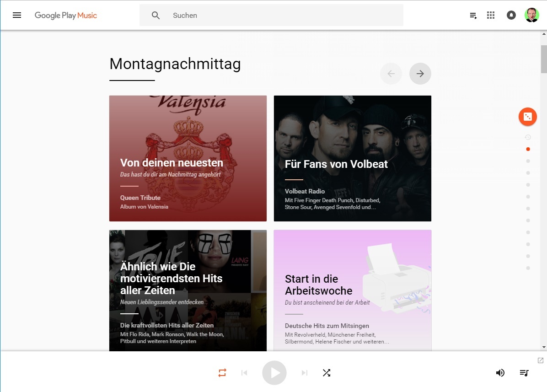Open the mini player pop-out icon
The height and width of the screenshot is (392, 547).
click(541, 360)
